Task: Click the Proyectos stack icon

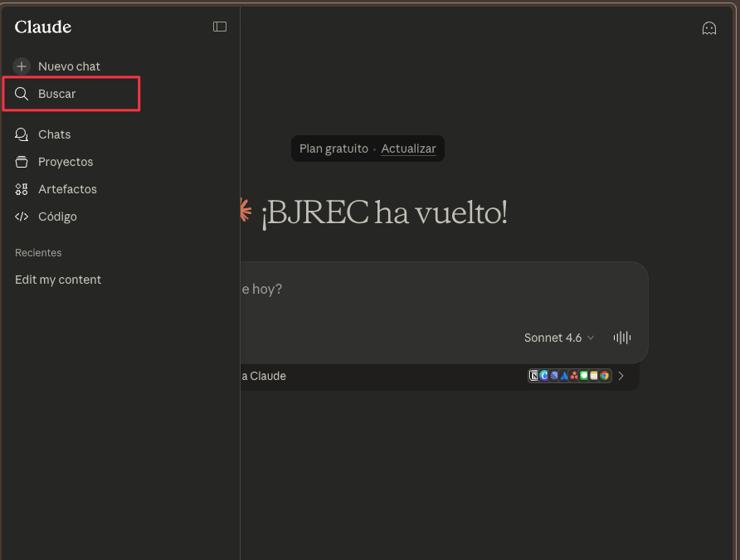Action: point(22,162)
